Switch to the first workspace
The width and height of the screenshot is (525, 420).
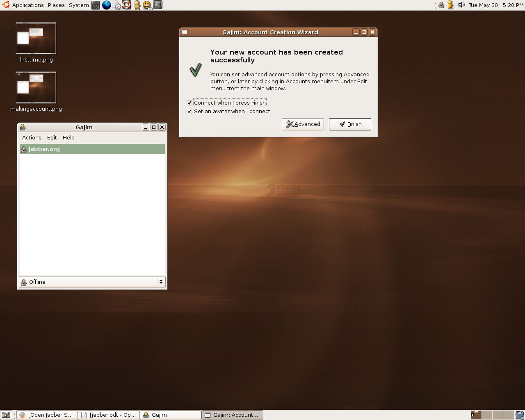[x=476, y=415]
